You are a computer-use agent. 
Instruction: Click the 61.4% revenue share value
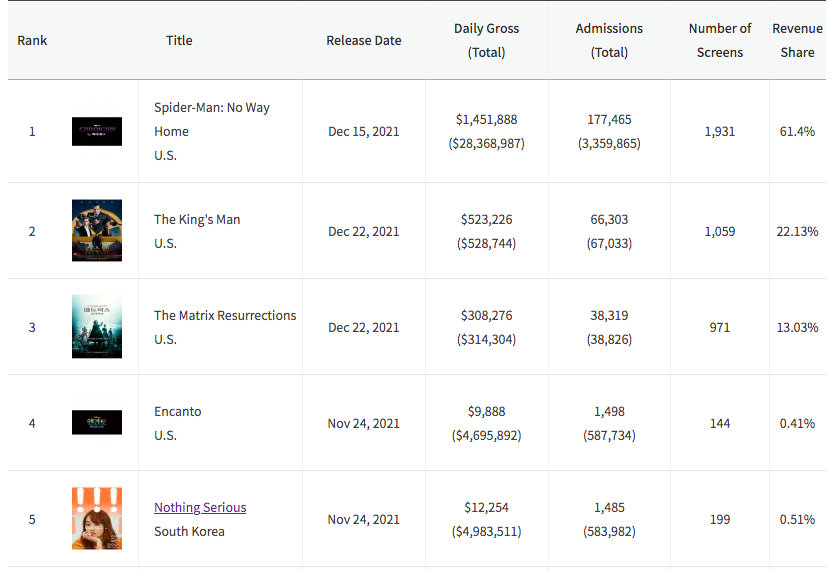point(797,131)
